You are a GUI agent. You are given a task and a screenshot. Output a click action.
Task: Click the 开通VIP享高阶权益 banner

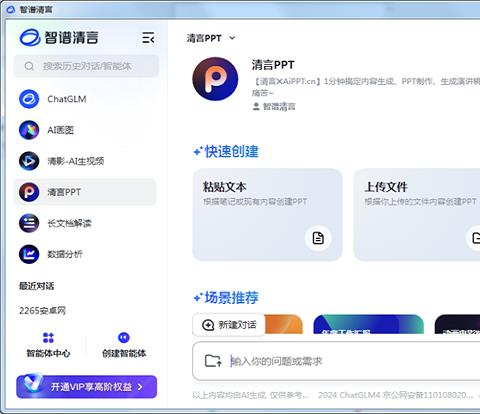tap(86, 387)
